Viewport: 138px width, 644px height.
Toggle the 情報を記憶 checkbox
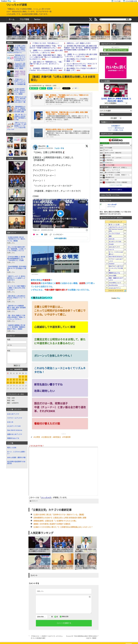tap(60, 617)
